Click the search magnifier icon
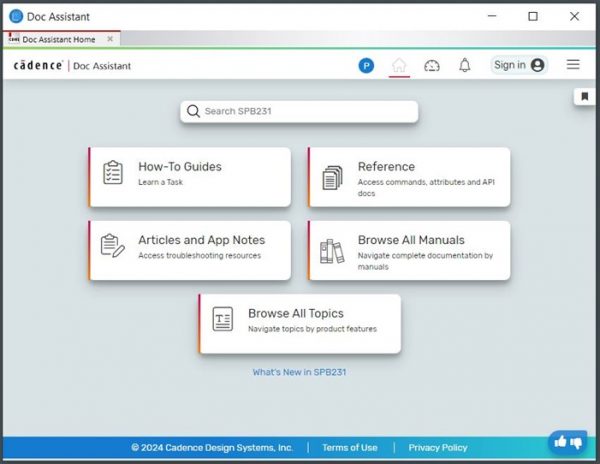The width and height of the screenshot is (600, 464). [193, 111]
